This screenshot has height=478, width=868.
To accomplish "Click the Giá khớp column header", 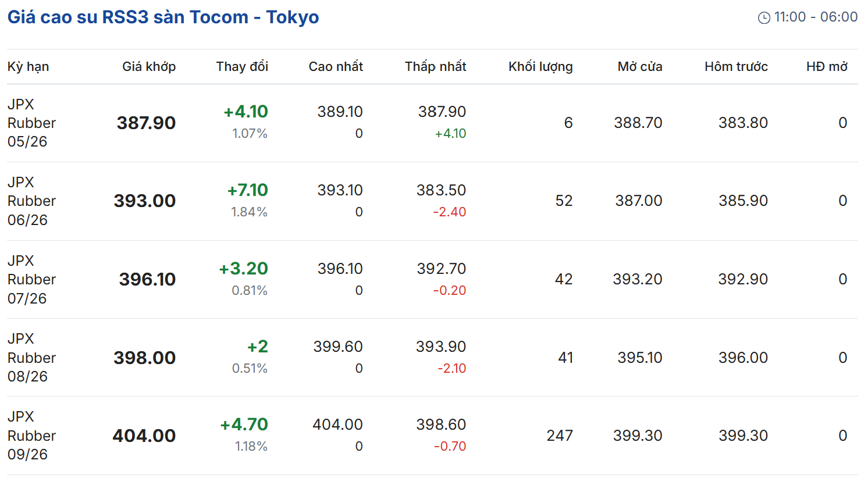I will tap(149, 67).
